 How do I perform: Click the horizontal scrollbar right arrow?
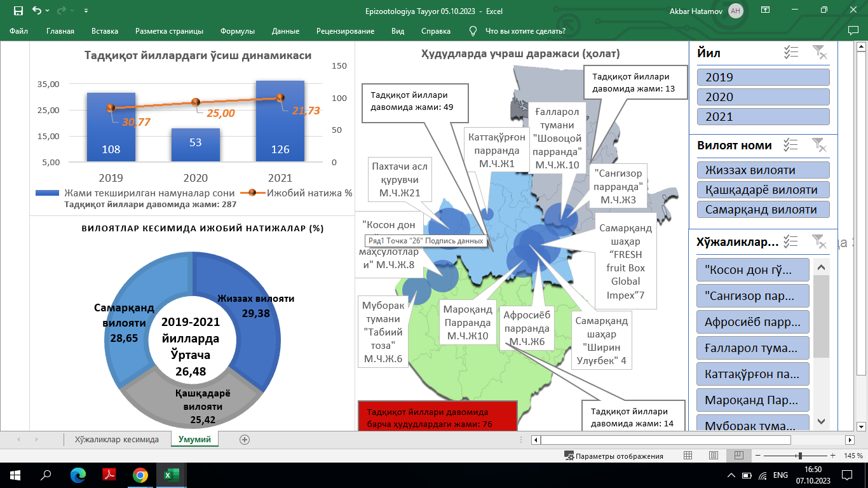850,440
